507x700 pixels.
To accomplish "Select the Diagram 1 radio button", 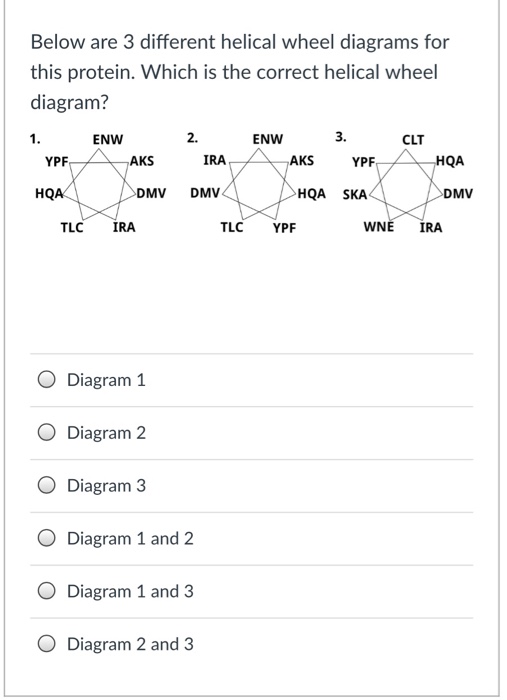I will click(46, 380).
